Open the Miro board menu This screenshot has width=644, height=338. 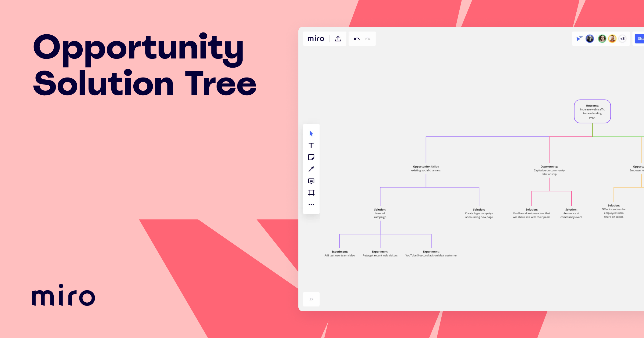click(x=316, y=38)
